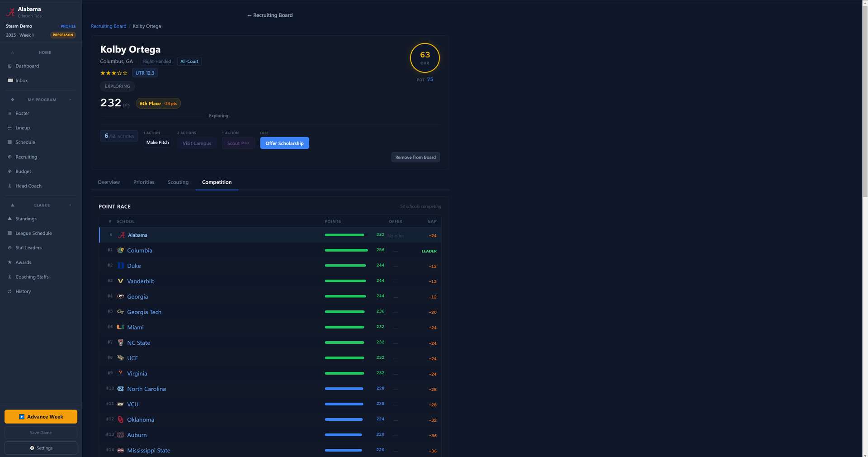Follow the Recruiting Board breadcrumb link
The width and height of the screenshot is (868, 457).
[108, 26]
